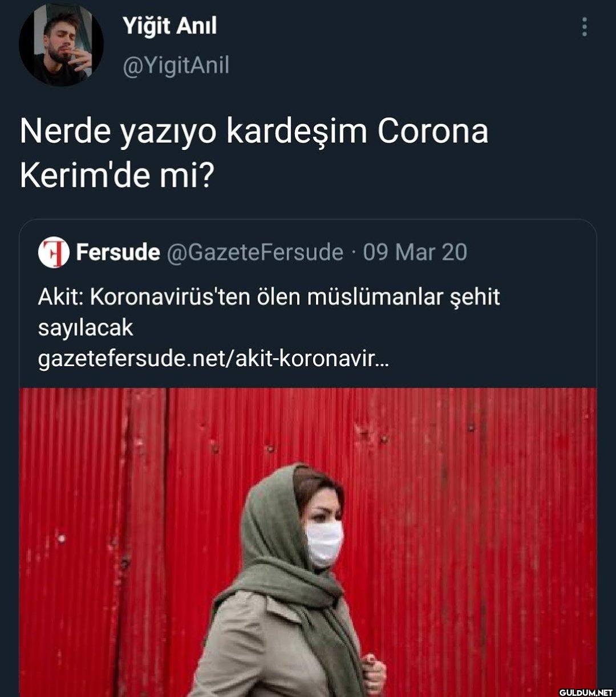Tap the tweet line "Nerde yazıyo kardeşim Corona"
Viewport: 616px width, 697px height.
(x=254, y=132)
